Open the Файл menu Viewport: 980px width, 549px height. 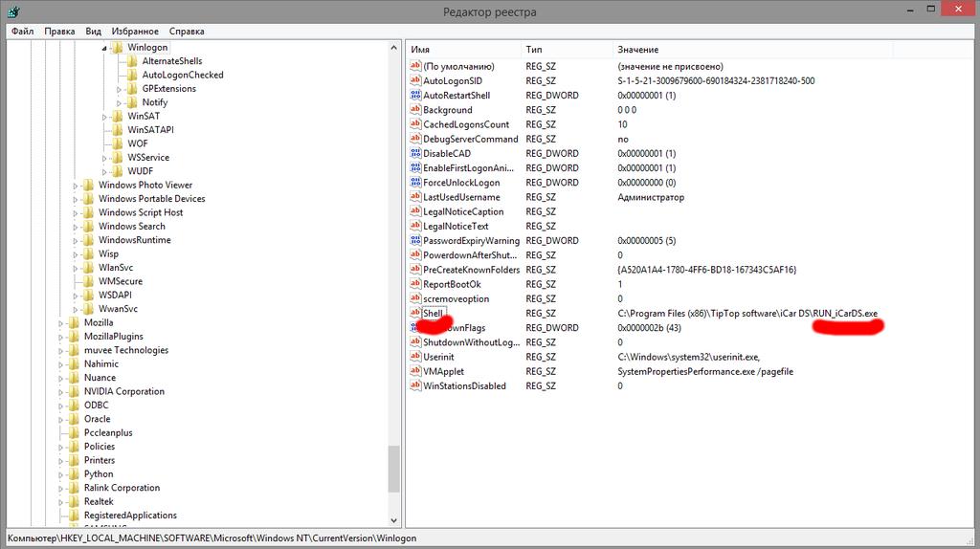22,31
